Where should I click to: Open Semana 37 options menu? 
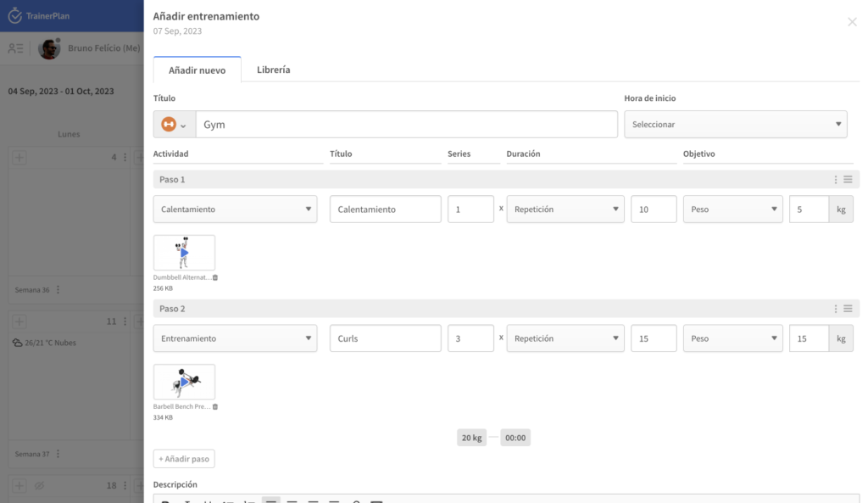click(58, 454)
